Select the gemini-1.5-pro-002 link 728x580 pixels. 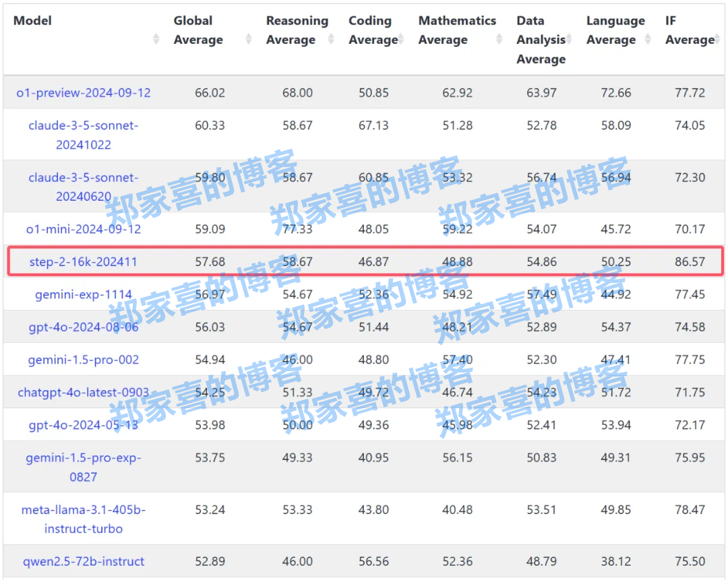[x=84, y=360]
